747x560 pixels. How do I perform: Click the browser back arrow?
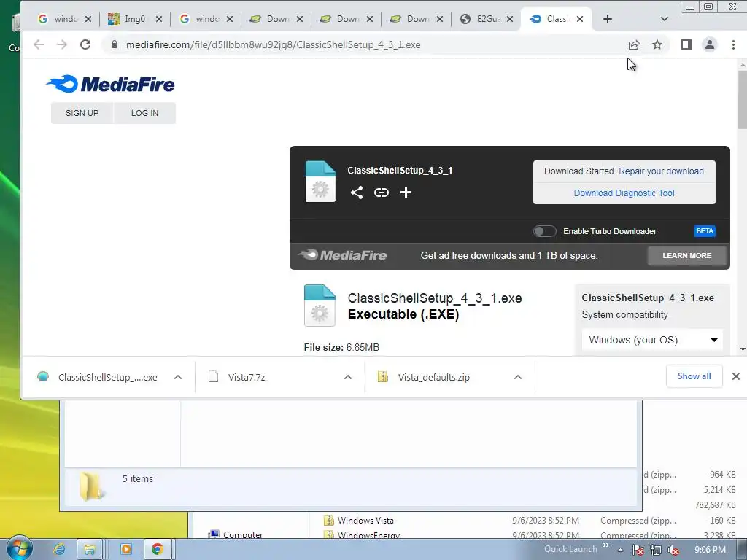(x=39, y=44)
